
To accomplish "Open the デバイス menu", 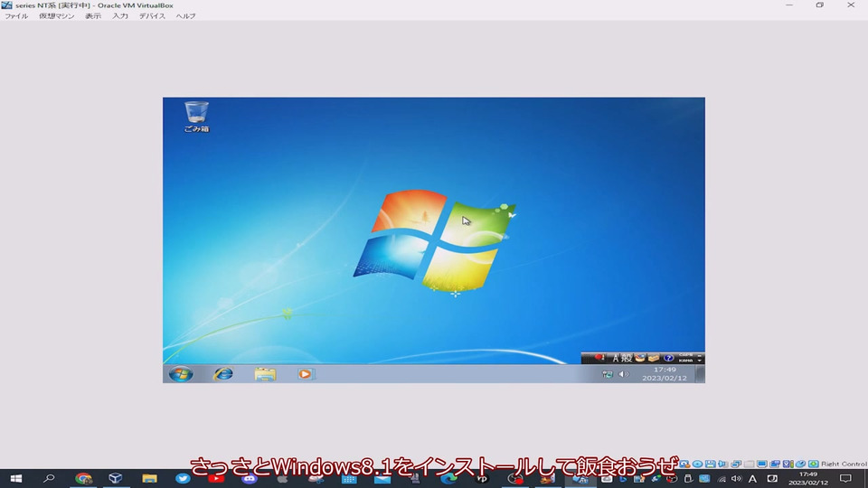I will click(152, 16).
